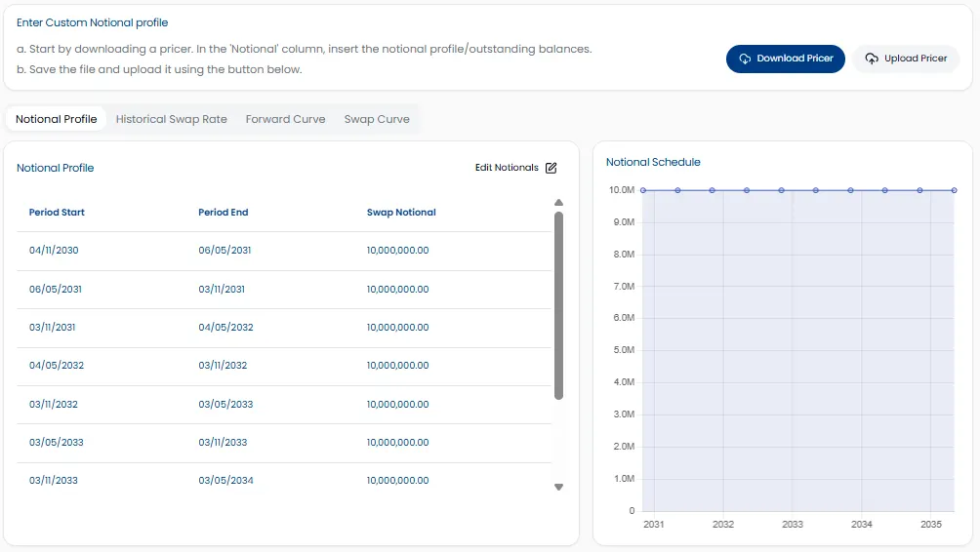
Task: Select the Notional Profile tab
Action: tap(57, 119)
